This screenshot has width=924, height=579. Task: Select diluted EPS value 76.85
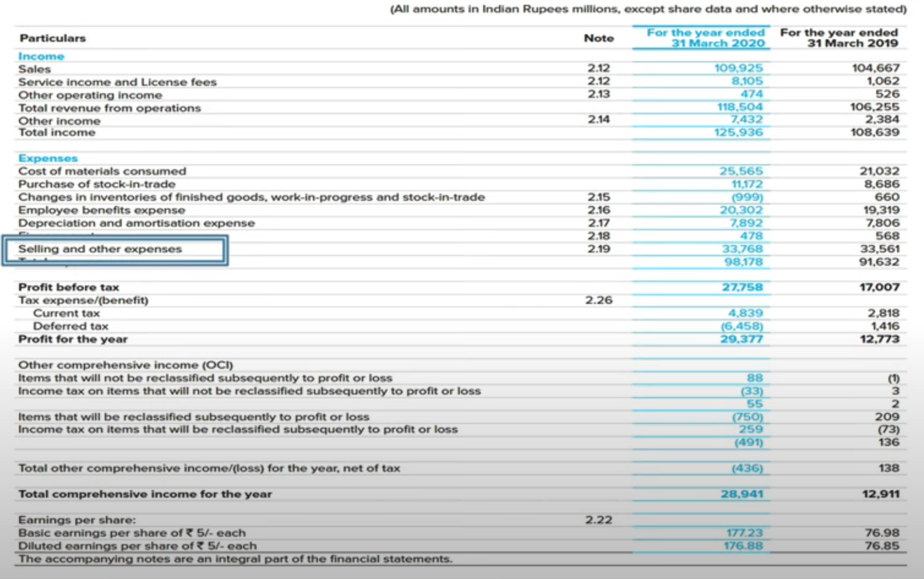pos(882,546)
